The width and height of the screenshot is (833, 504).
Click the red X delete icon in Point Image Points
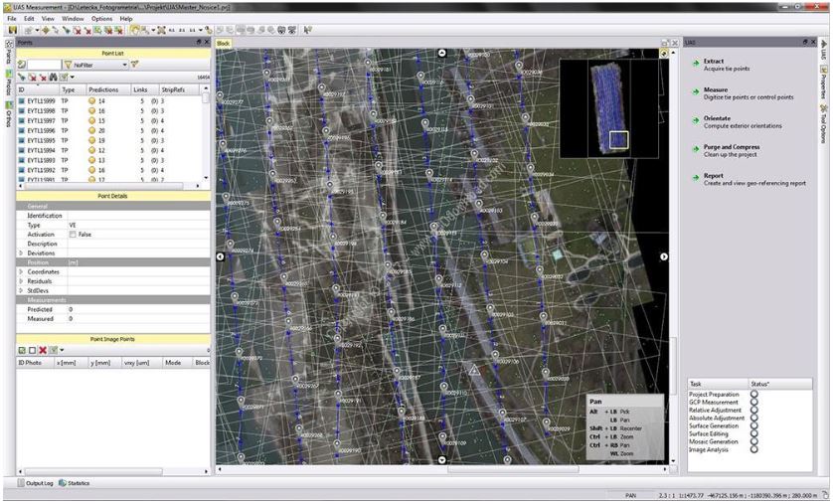click(43, 350)
